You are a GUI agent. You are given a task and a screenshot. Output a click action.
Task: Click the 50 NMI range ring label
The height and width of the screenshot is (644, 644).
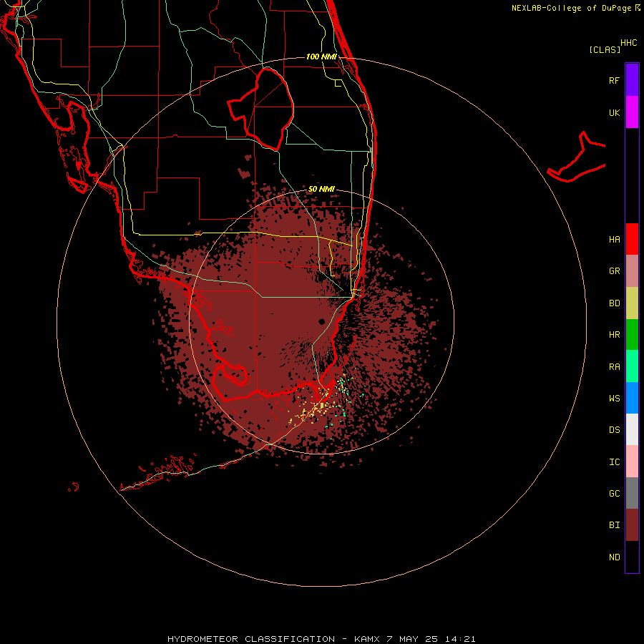[321, 189]
